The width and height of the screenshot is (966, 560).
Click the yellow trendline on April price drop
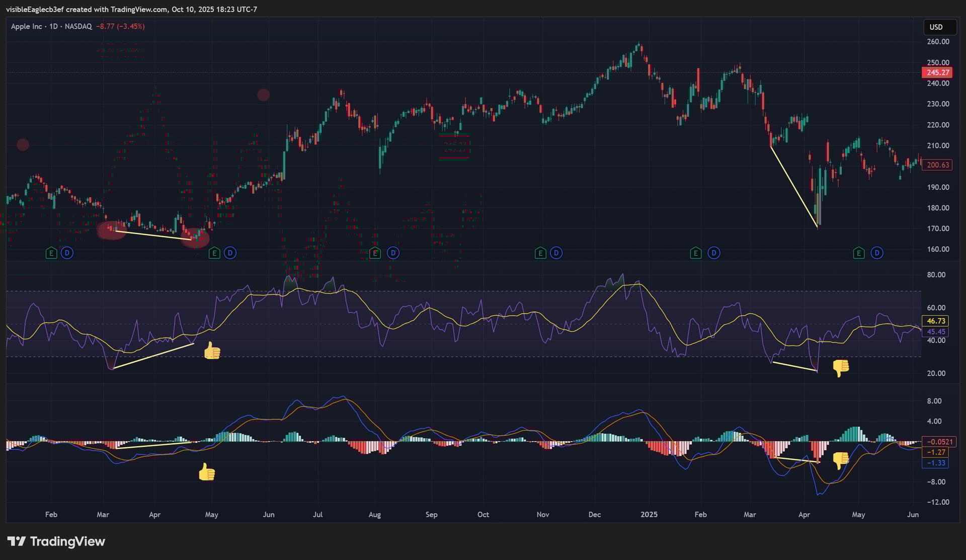794,187
